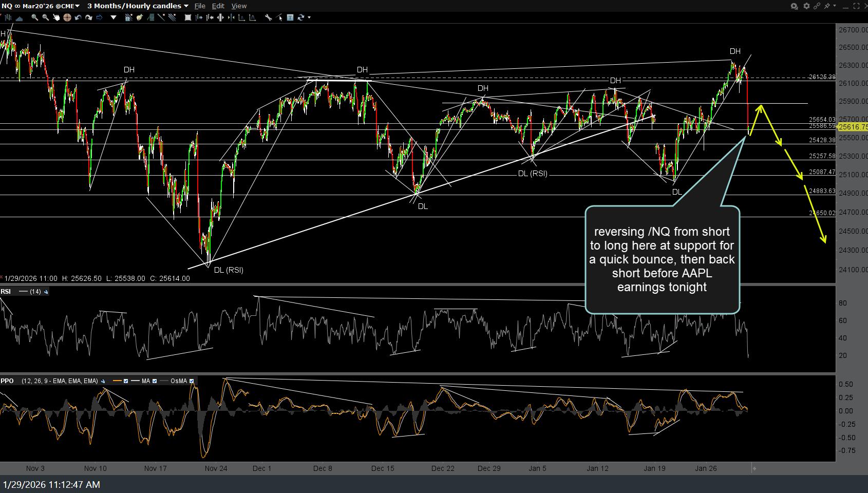This screenshot has width=868, height=493.
Task: Click the symbol link icon top right
Action: 818,6
